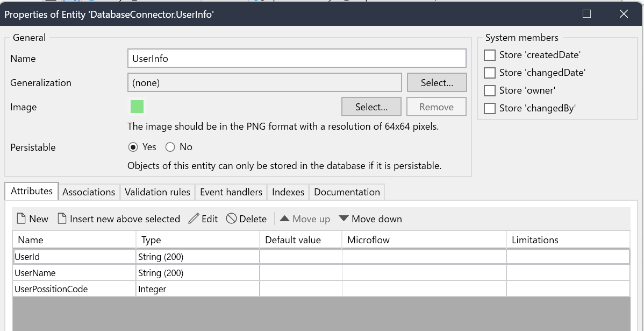
Task: Click Select button next to Generalization
Action: point(437,83)
